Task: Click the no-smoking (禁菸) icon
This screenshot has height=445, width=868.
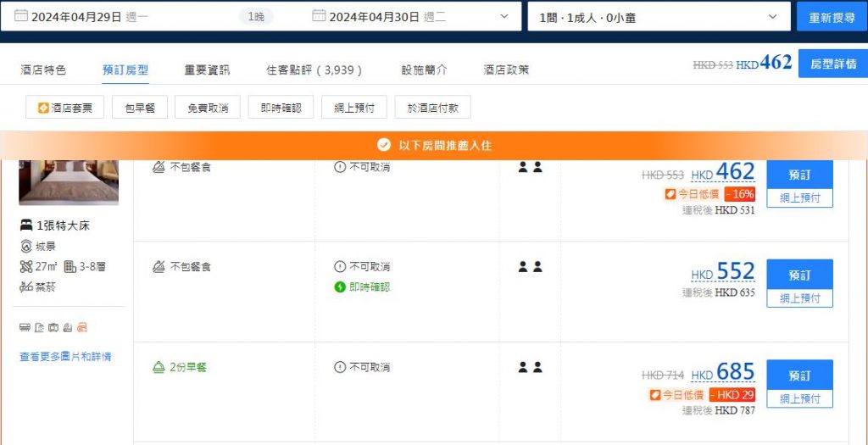Action: click(26, 287)
